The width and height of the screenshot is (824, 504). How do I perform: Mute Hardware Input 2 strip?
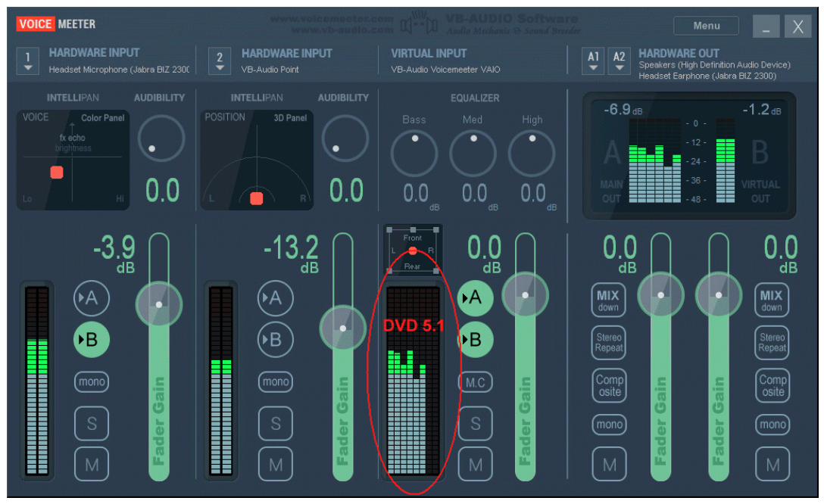276,465
